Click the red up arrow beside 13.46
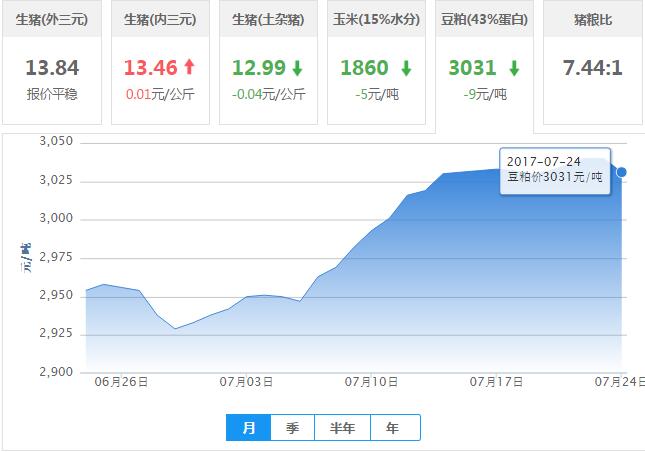This screenshot has width=645, height=452. coord(189,67)
